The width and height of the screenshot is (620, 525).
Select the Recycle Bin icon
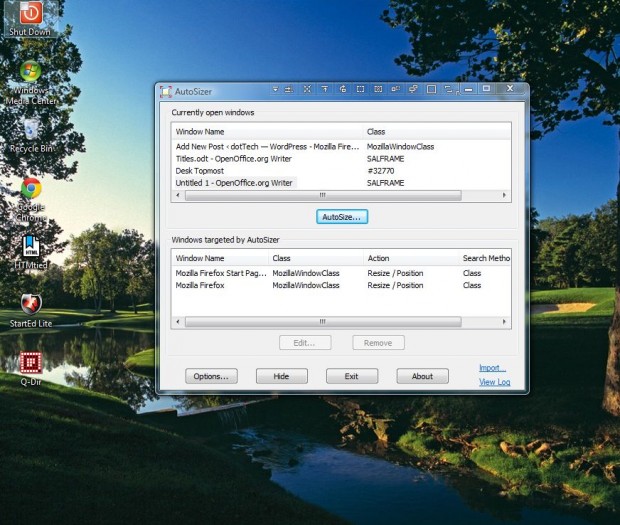[31, 131]
